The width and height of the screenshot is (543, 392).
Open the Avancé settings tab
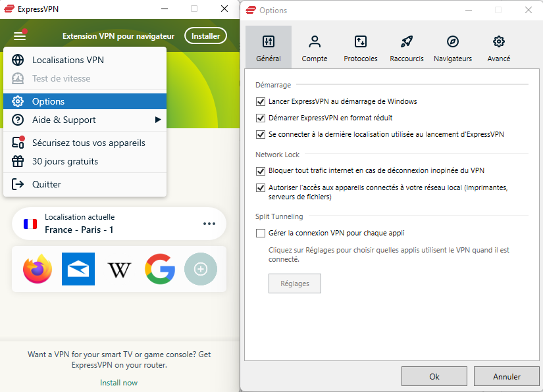pos(499,47)
